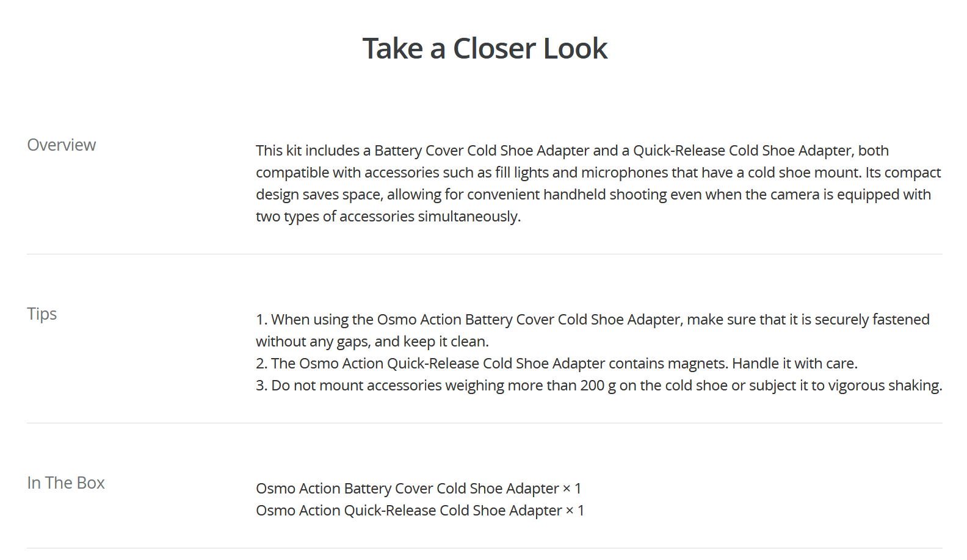This screenshot has height=560, width=967.
Task: Click 'two types of accessories simultaneously' text
Action: coord(388,217)
